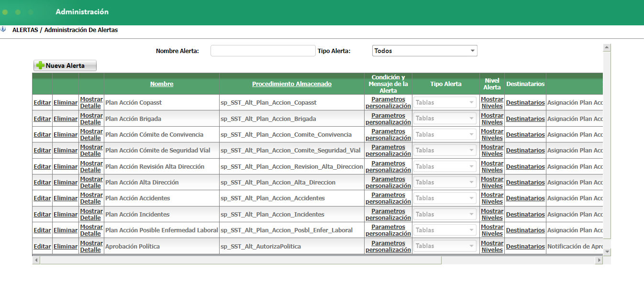Viewport: 644px width, 304px height.
Task: Open Tipo Alerta dropdown for Plan Acción Brigada
Action: pyautogui.click(x=445, y=119)
